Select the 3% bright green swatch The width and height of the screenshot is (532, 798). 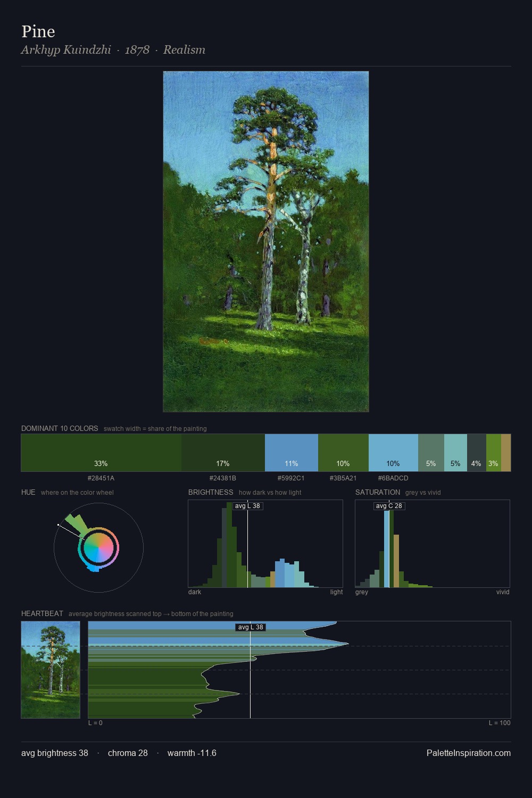coord(494,453)
